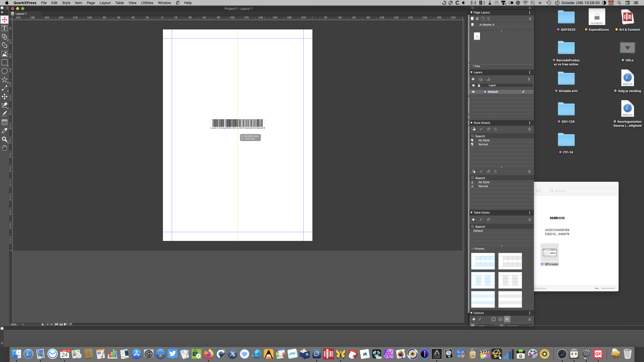
Task: Select the Item (move) tool
Action: point(5,19)
